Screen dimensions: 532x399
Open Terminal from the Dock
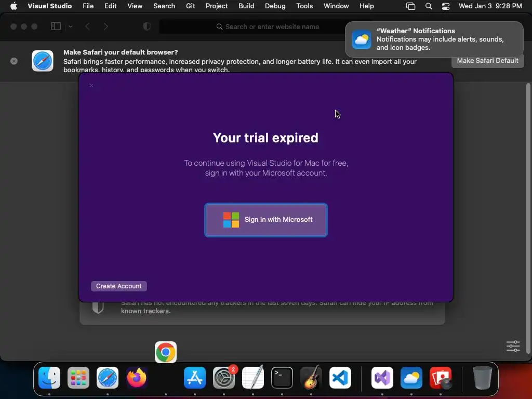[282, 378]
